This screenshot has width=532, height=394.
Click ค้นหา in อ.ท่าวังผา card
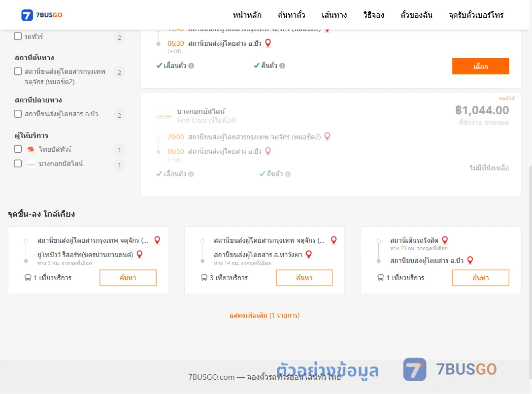click(x=304, y=278)
